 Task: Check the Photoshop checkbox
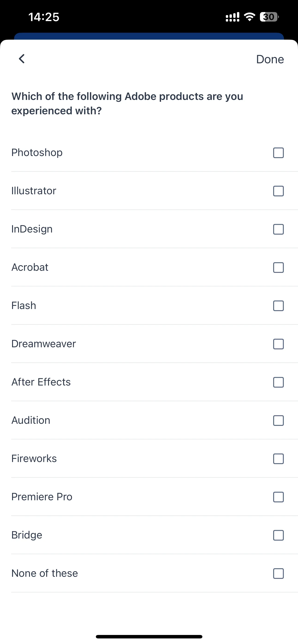tap(278, 153)
